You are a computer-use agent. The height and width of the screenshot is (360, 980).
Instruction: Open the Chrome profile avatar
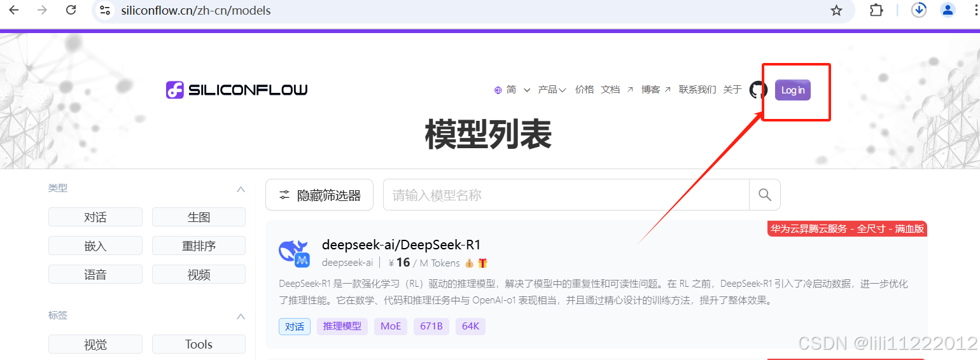pos(948,10)
